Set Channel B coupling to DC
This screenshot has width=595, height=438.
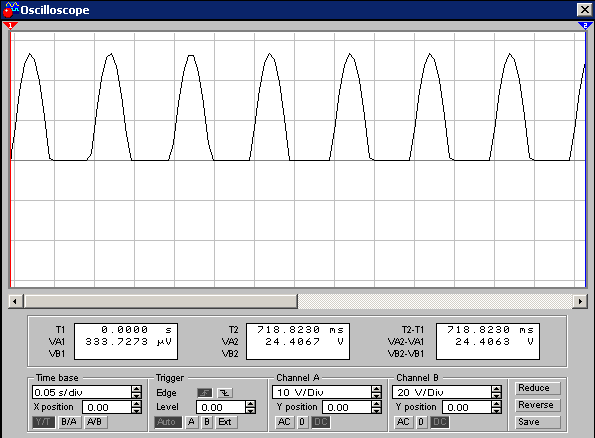click(440, 422)
